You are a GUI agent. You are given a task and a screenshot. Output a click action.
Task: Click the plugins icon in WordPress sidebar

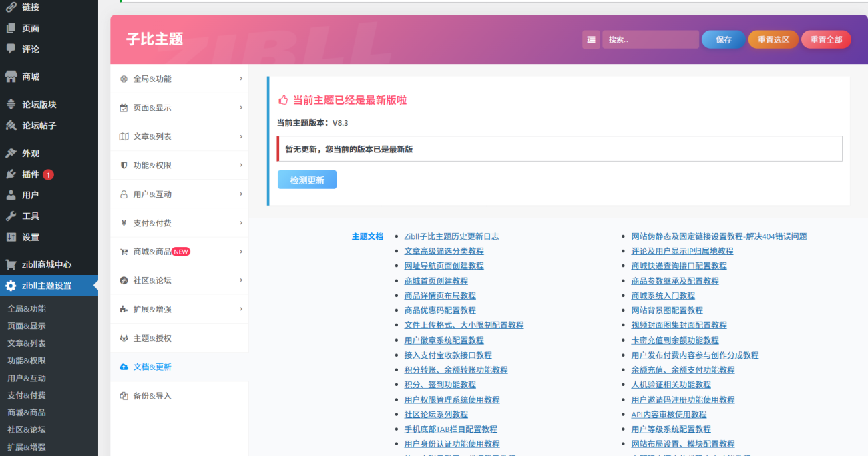coord(11,174)
